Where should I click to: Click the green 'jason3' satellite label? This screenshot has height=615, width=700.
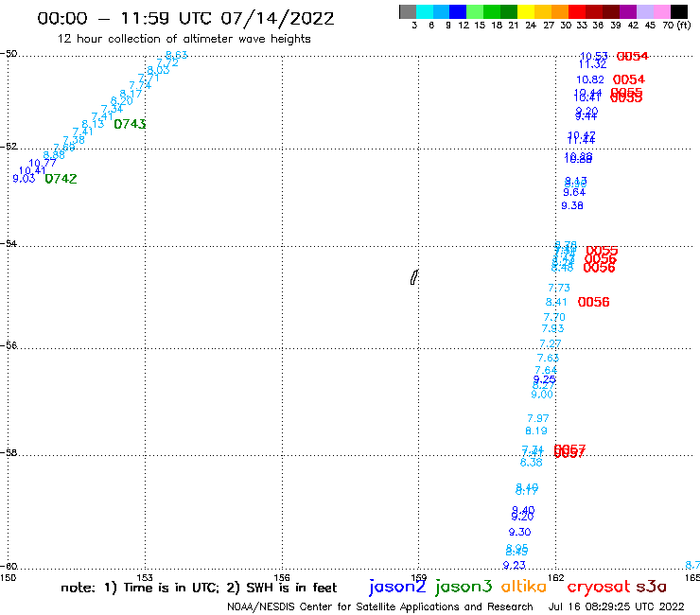click(x=463, y=587)
